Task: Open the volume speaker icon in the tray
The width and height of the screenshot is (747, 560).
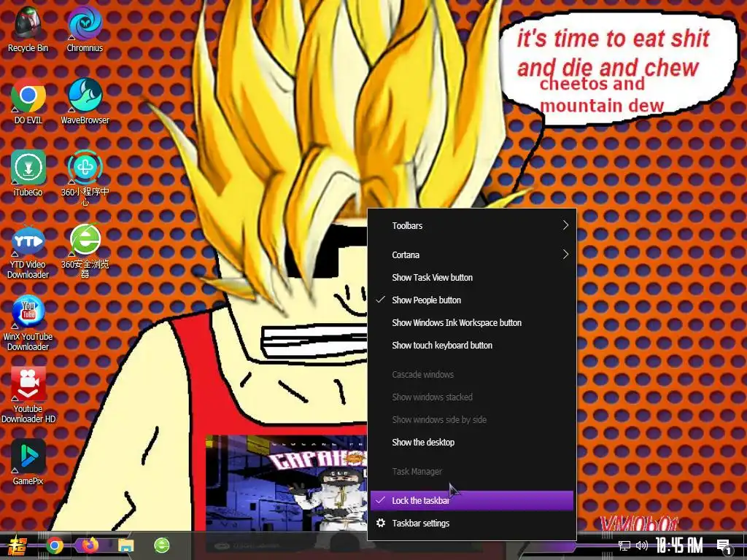Action: pyautogui.click(x=642, y=545)
